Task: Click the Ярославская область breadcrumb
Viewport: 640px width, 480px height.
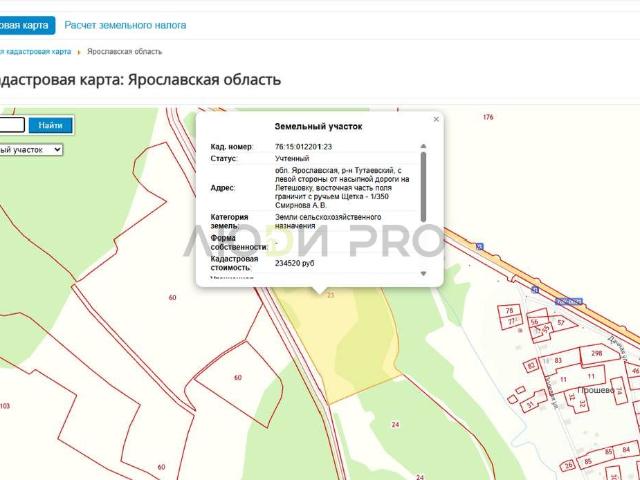Action: click(124, 52)
